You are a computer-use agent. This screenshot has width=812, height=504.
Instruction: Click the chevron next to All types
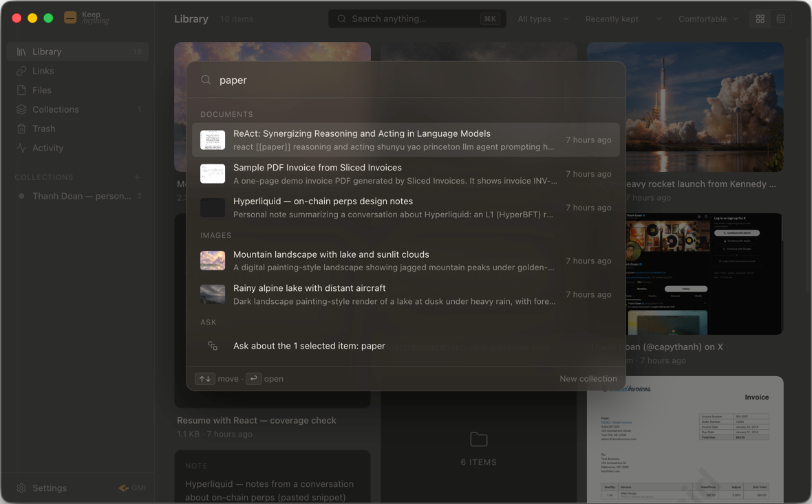[x=566, y=19]
